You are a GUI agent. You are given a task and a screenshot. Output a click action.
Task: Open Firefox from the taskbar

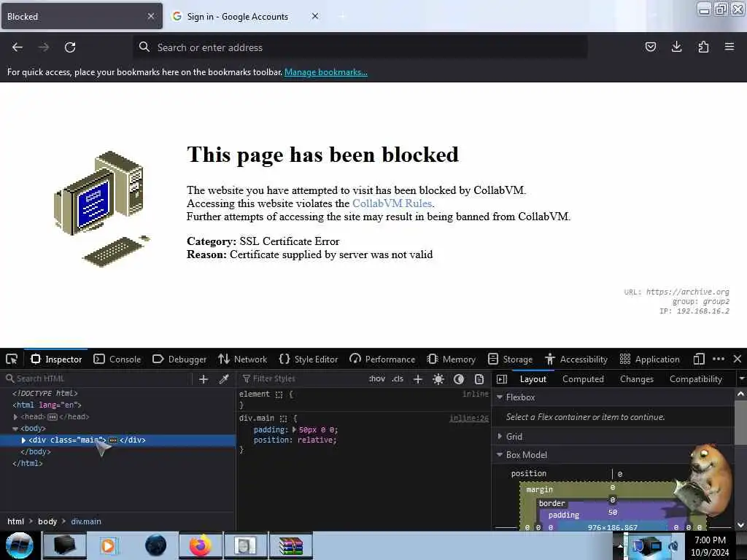point(200,545)
